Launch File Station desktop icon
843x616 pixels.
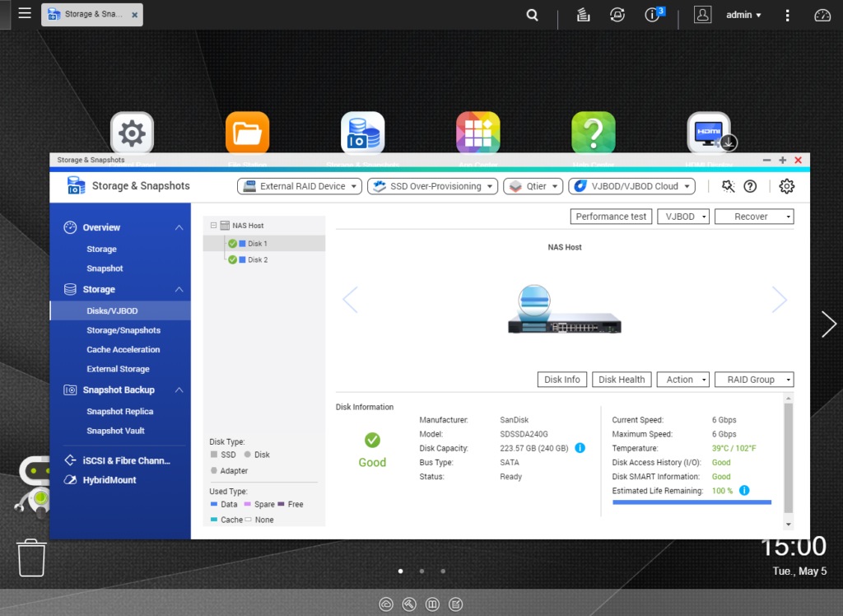pyautogui.click(x=247, y=133)
